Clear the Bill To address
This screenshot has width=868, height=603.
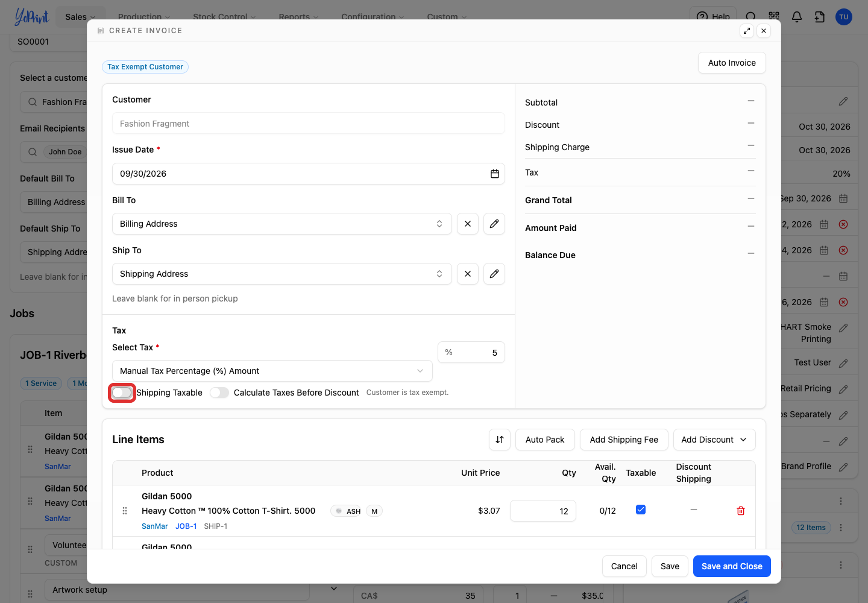pyautogui.click(x=468, y=224)
